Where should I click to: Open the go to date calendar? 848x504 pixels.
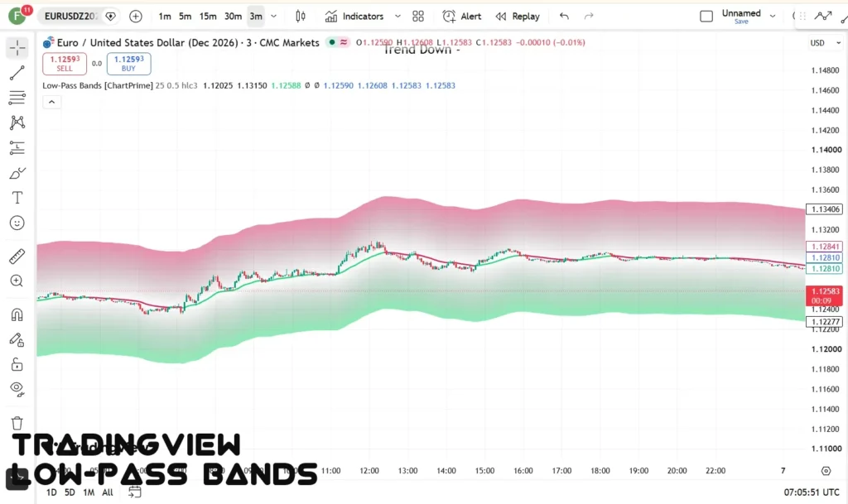(135, 492)
